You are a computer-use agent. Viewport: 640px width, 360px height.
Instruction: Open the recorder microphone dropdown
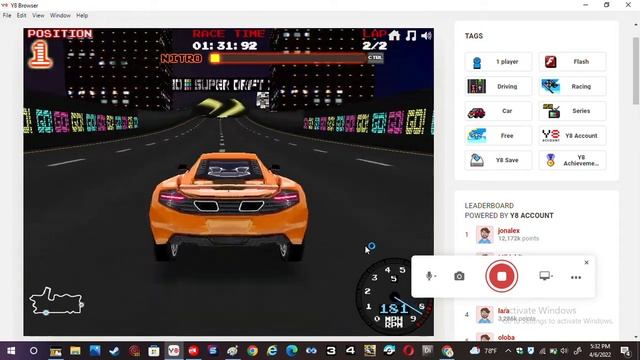click(x=431, y=276)
